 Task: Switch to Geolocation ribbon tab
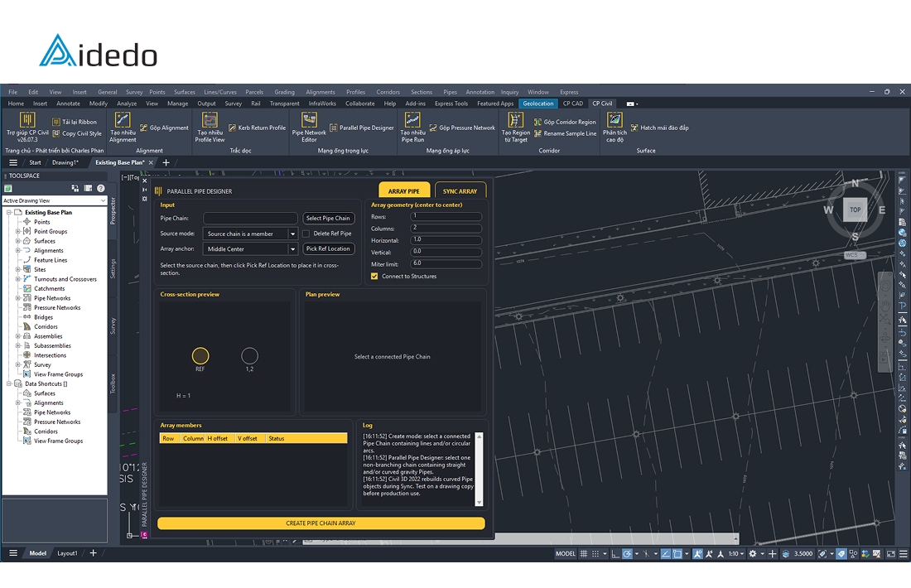538,104
